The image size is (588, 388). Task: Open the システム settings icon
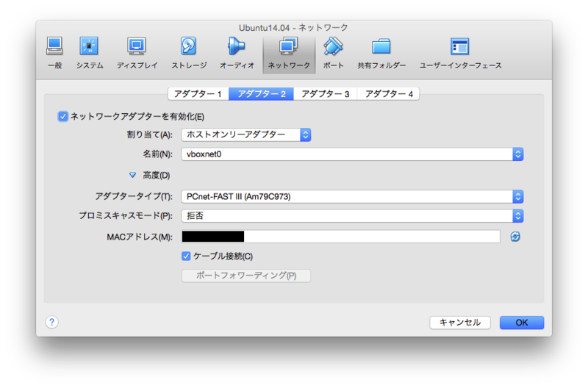pyautogui.click(x=89, y=53)
